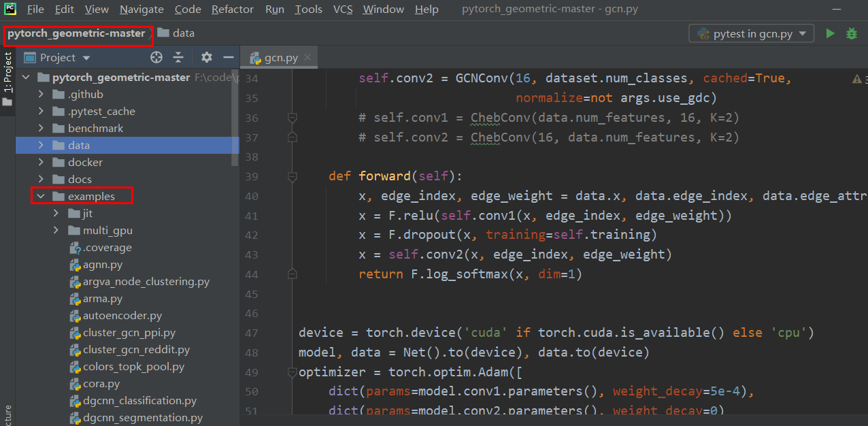Screen dimensions: 868x426
Task: Click the PyCharm logo icon
Action: click(10, 9)
